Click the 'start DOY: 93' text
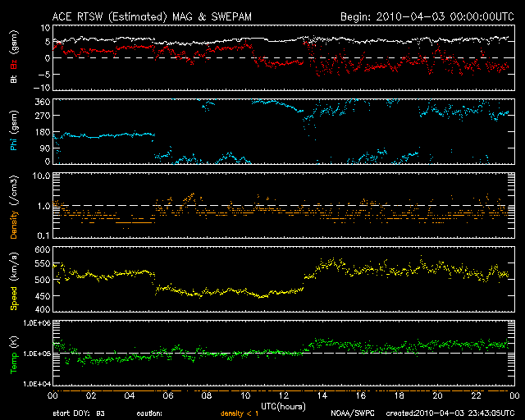 [x=79, y=413]
